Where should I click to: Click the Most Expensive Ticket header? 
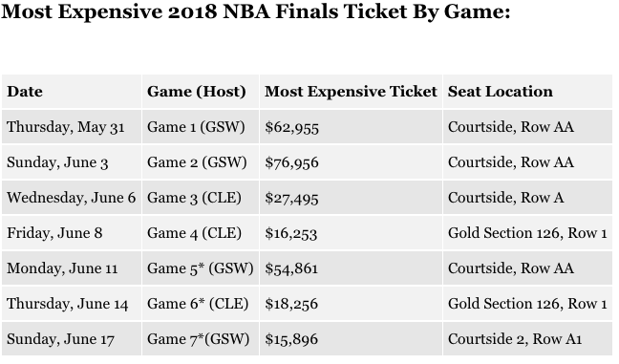click(x=351, y=92)
